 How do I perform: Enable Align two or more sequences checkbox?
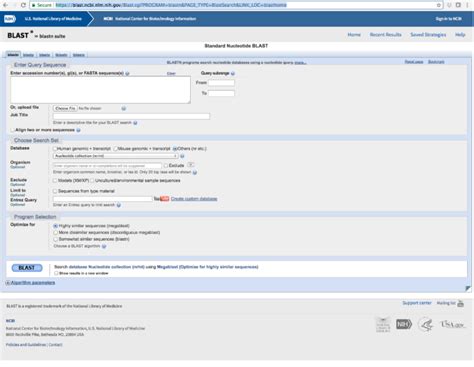click(13, 130)
